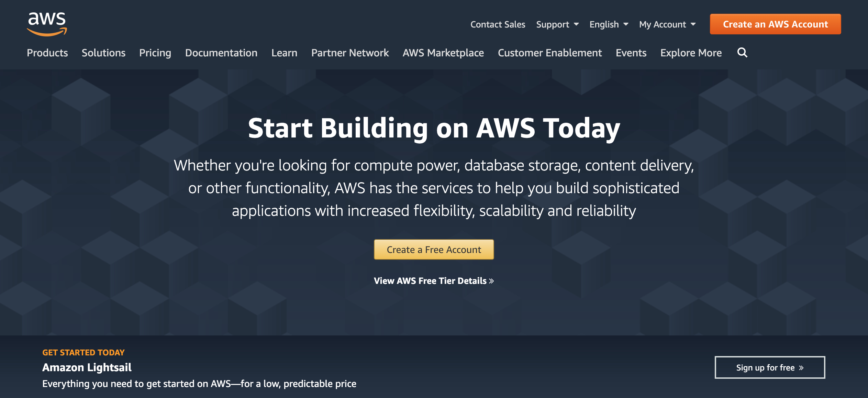The width and height of the screenshot is (868, 398).
Task: Open Contact Sales
Action: [x=498, y=24]
